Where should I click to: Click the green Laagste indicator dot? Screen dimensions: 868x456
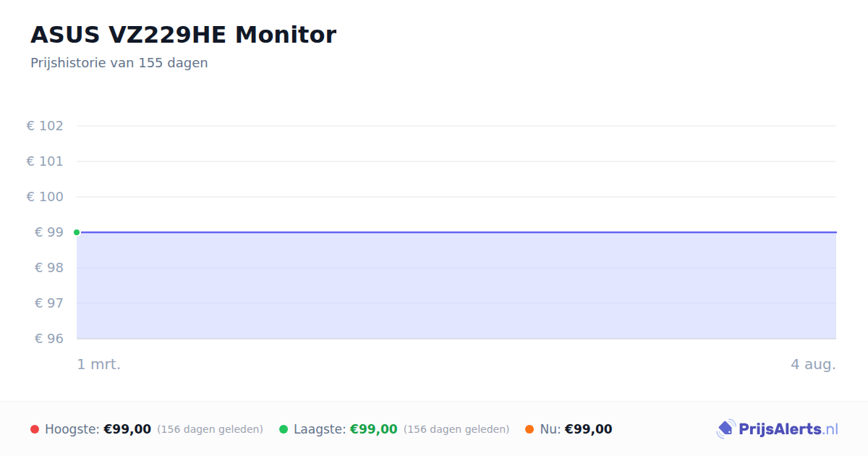coord(284,429)
